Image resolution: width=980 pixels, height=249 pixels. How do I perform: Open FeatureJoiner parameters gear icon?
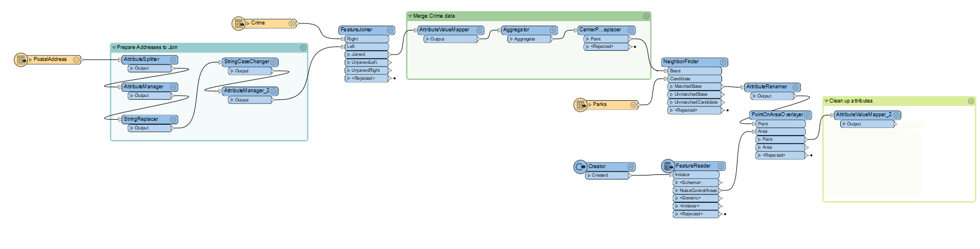click(x=390, y=30)
